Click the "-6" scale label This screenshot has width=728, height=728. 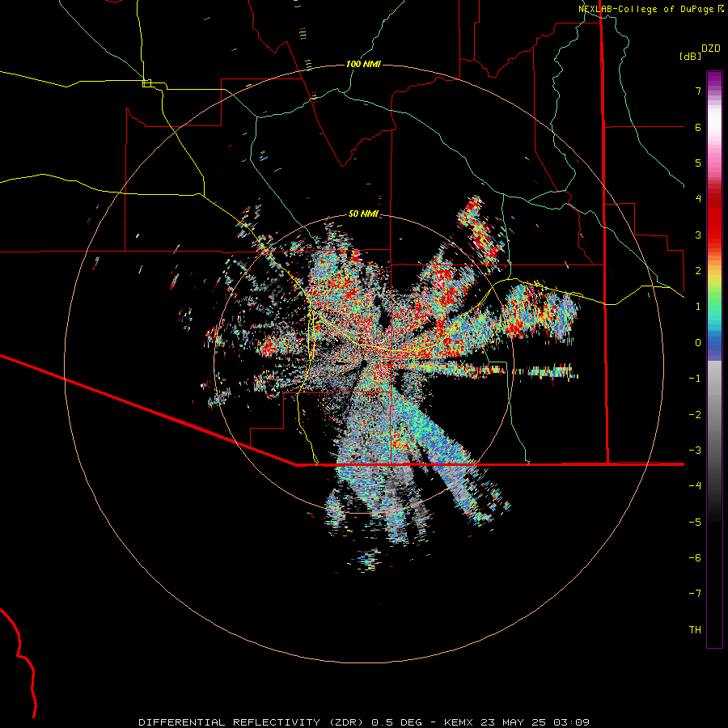695,558
